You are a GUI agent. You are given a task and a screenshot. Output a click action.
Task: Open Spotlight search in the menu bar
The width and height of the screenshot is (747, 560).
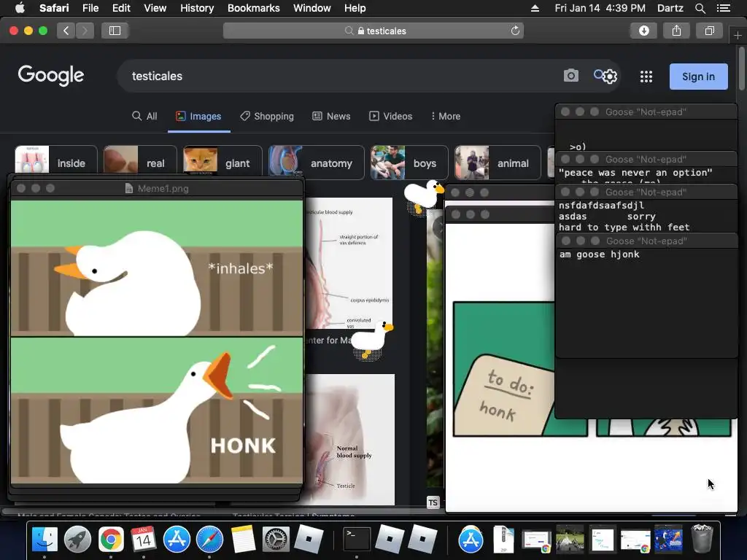700,8
